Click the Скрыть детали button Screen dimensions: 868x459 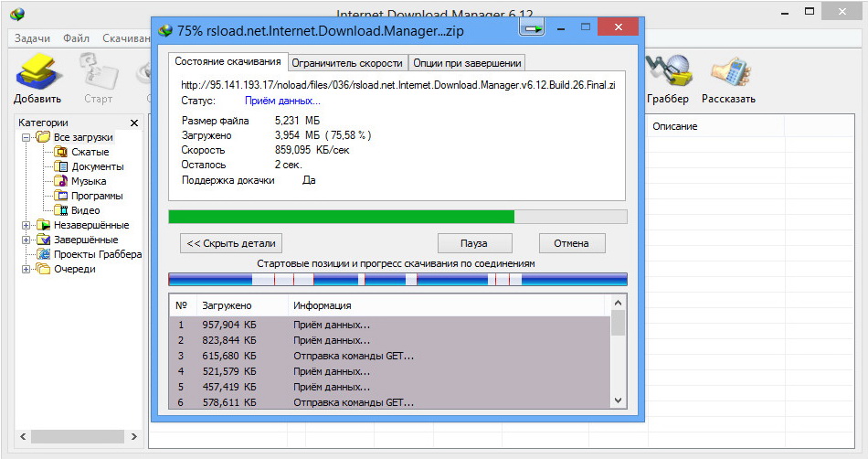tap(231, 243)
